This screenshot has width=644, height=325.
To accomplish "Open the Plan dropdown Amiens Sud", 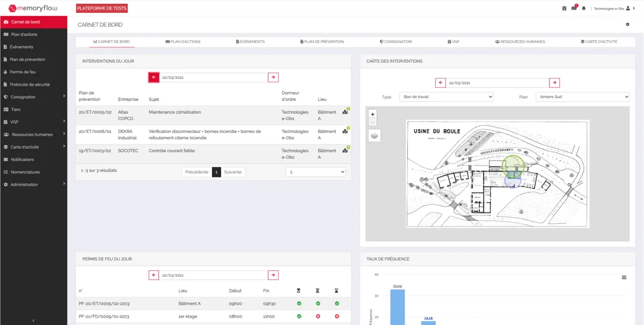I will (582, 97).
